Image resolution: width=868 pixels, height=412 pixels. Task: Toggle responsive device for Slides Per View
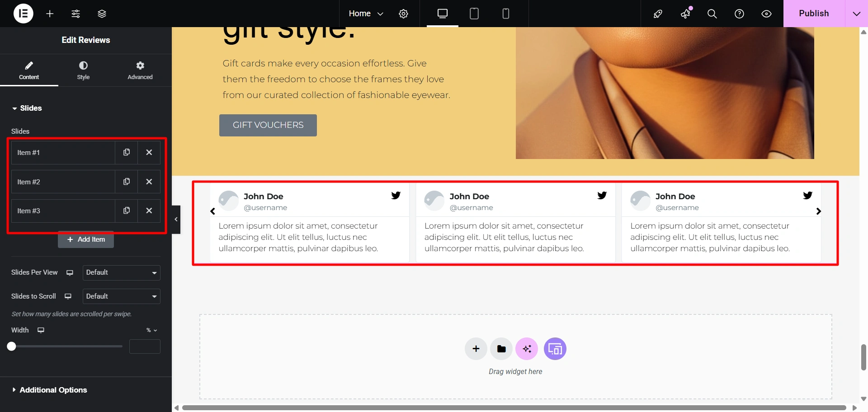tap(70, 272)
